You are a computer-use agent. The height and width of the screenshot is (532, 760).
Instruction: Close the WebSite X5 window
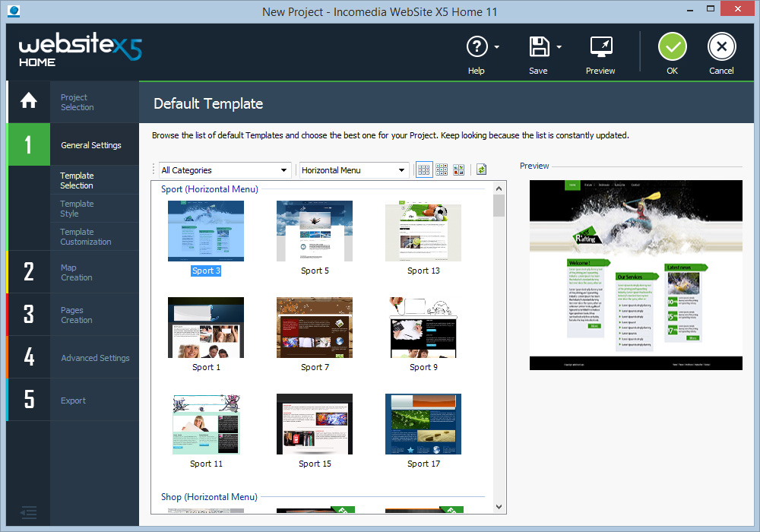tap(738, 8)
